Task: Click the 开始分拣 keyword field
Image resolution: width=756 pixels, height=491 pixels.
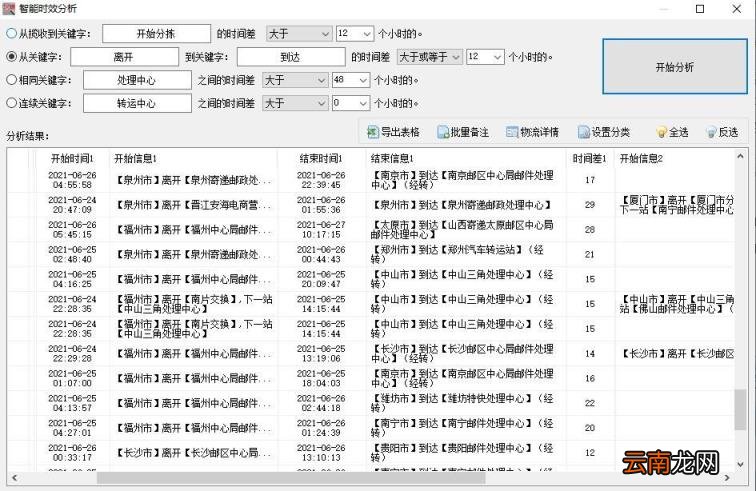Action: tap(156, 34)
